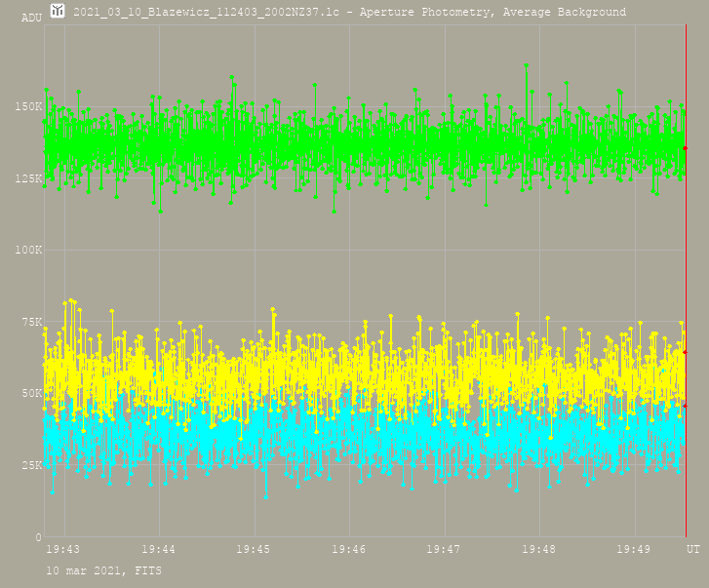Click the 100K axis value
The image size is (709, 588).
pyautogui.click(x=28, y=250)
